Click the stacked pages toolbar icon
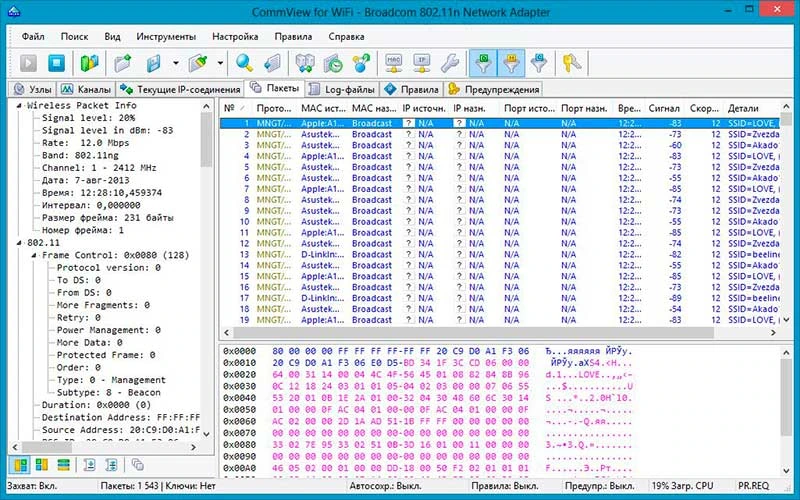 [272, 63]
